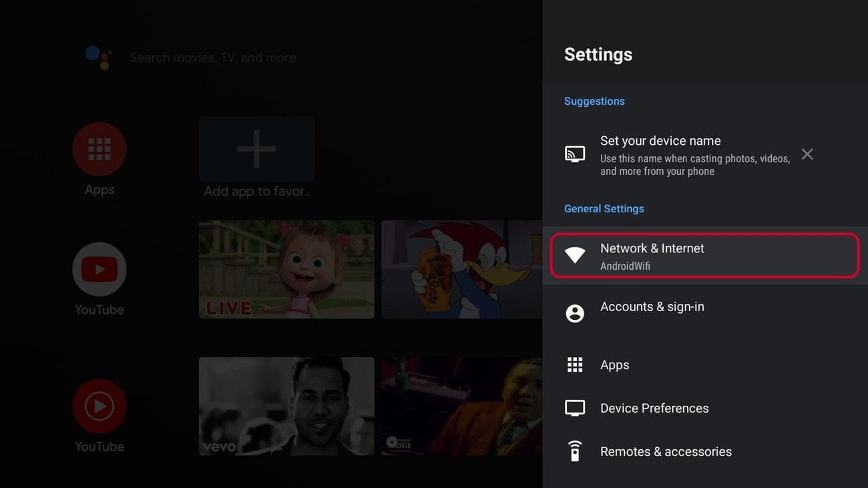Click the remote control icon
The width and height of the screenshot is (868, 488).
pyautogui.click(x=575, y=451)
